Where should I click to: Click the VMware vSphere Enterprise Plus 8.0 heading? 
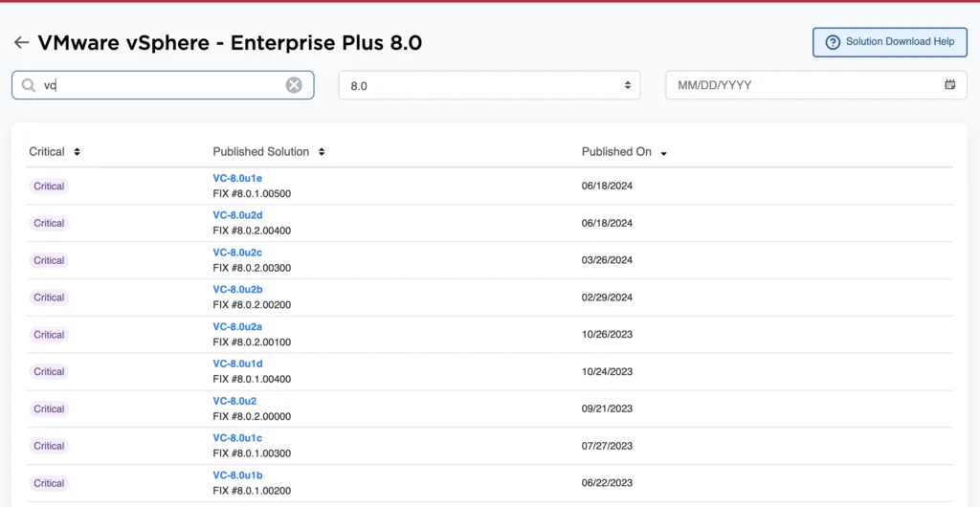(230, 42)
